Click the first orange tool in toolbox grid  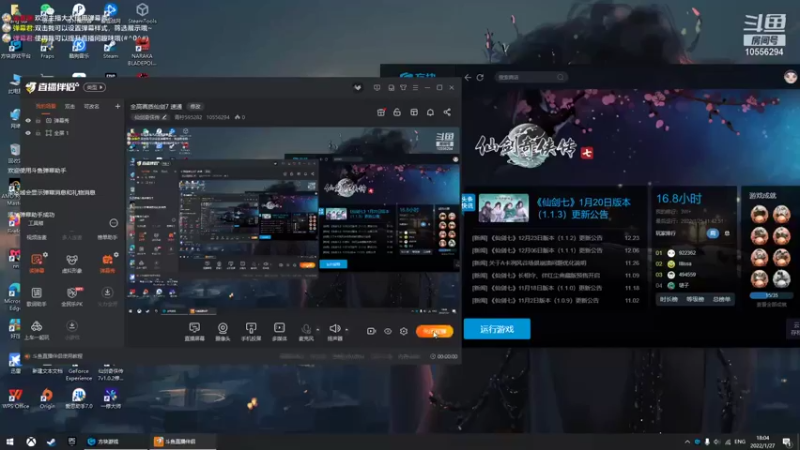pyautogui.click(x=37, y=264)
